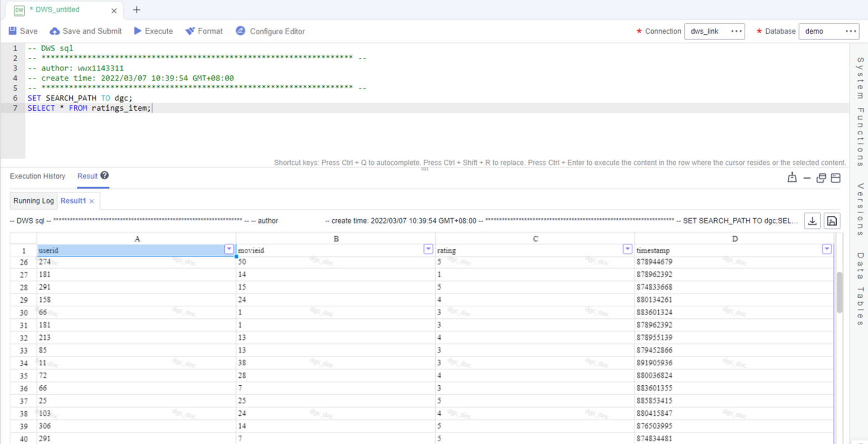Open the Connection dws_link dropdown
The height and width of the screenshot is (444, 868).
tap(715, 32)
